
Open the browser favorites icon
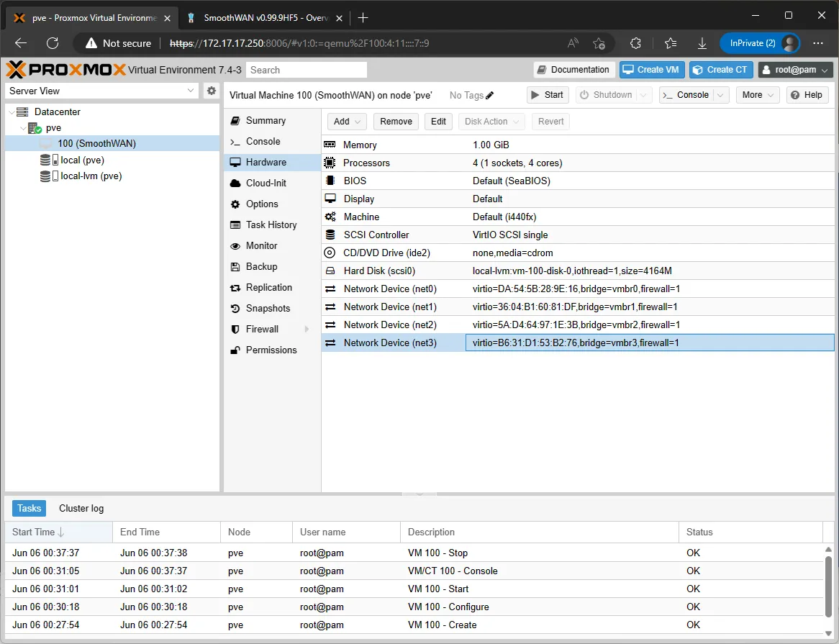click(x=671, y=43)
